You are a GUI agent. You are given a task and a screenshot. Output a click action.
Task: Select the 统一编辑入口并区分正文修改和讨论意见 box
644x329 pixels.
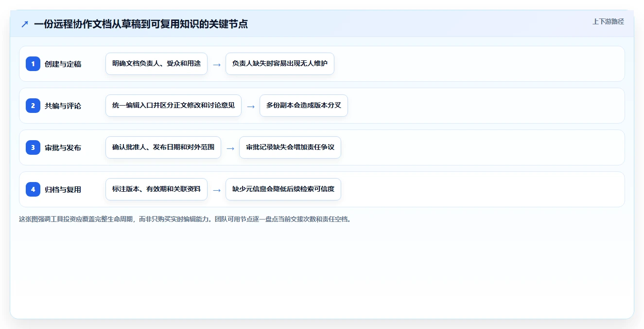(x=174, y=106)
